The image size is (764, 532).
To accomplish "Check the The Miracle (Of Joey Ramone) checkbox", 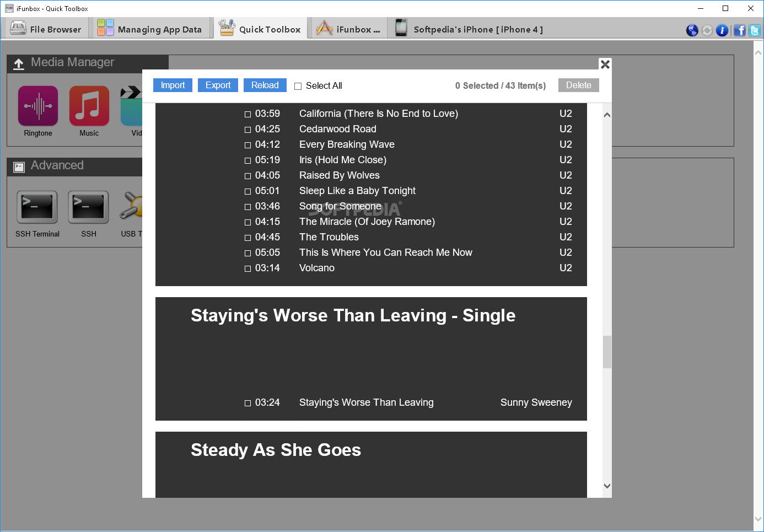I will (x=248, y=222).
